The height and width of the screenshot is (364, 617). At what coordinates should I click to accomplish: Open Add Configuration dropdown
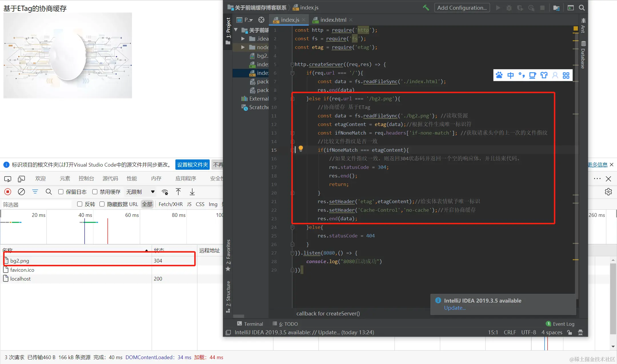[x=462, y=8]
